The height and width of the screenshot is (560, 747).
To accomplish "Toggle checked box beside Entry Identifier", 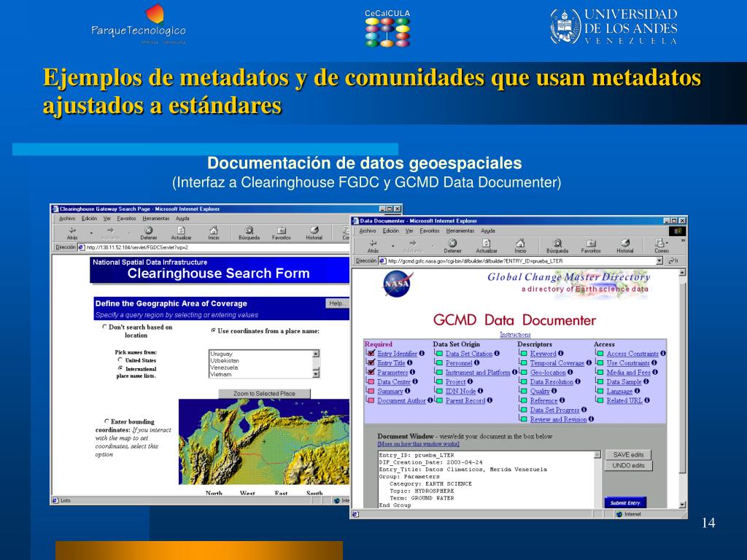I will point(371,353).
